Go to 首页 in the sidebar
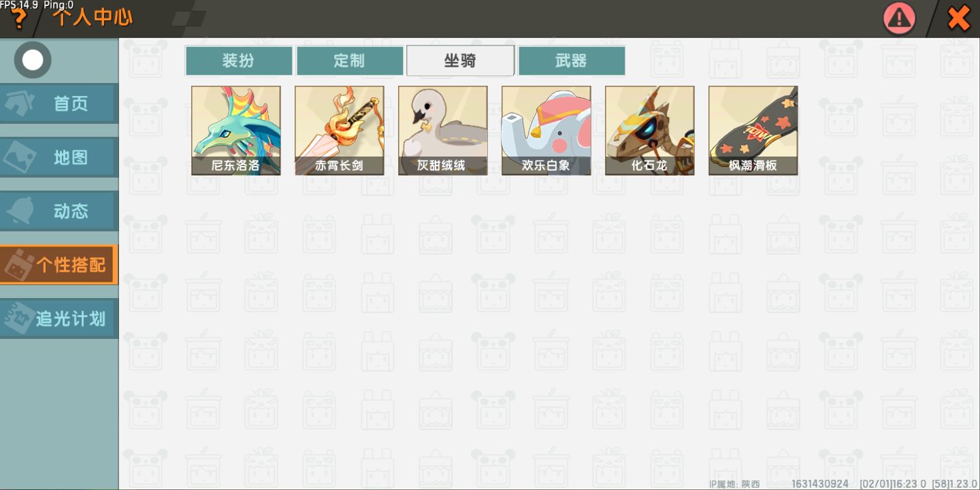The height and width of the screenshot is (490, 980). (x=59, y=103)
